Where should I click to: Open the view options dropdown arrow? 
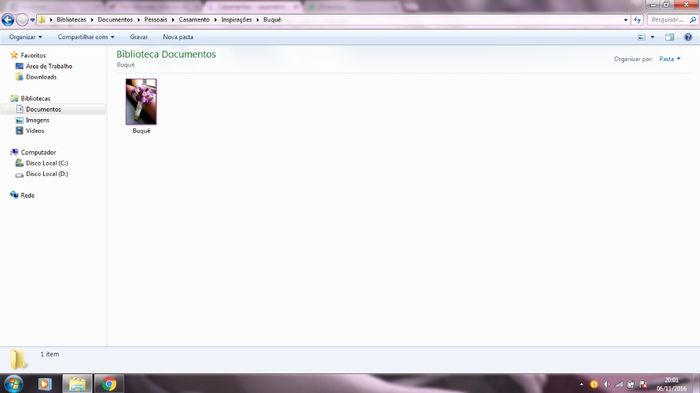tap(652, 37)
